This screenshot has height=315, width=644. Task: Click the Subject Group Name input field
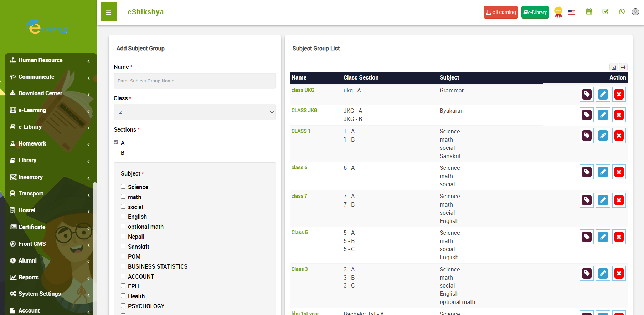point(195,81)
